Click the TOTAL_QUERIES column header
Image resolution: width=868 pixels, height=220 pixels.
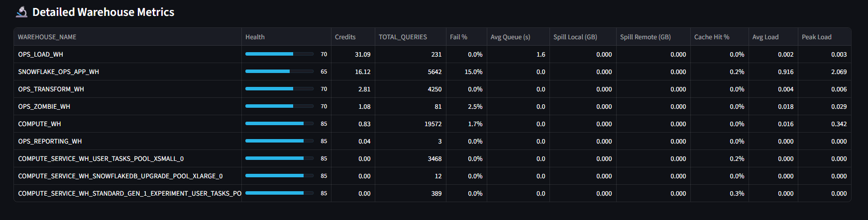click(403, 37)
